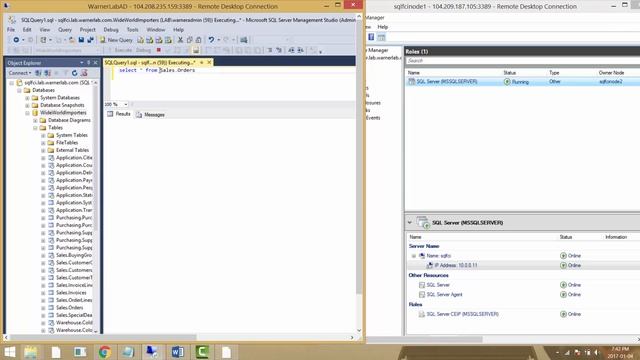This screenshot has height=360, width=640.
Task: Click the Open File folder icon in SSMS toolbar
Action: click(72, 40)
